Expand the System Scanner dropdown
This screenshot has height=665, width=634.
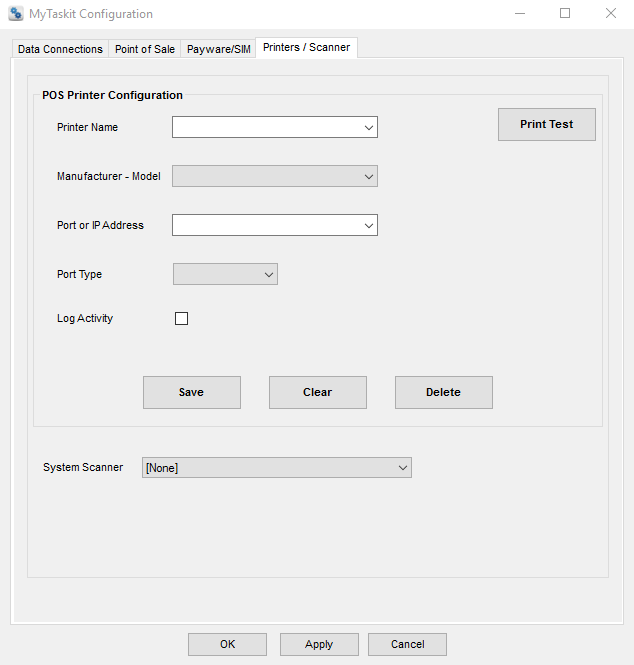[x=402, y=467]
